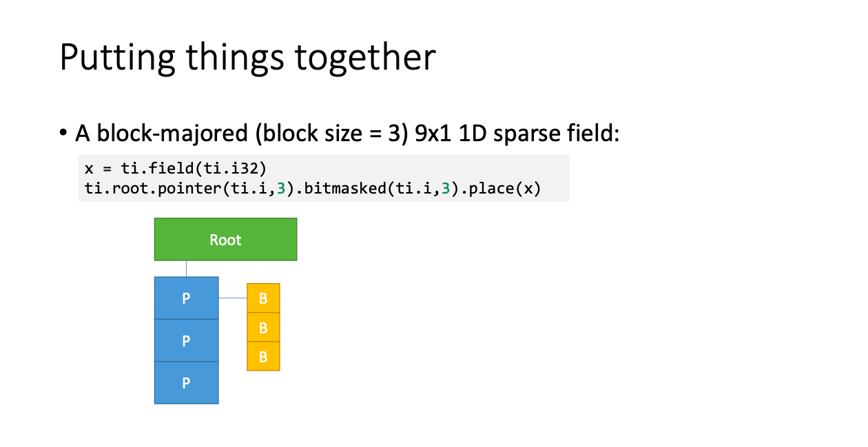Select the top yellow B cell
868x447 pixels.
263,298
